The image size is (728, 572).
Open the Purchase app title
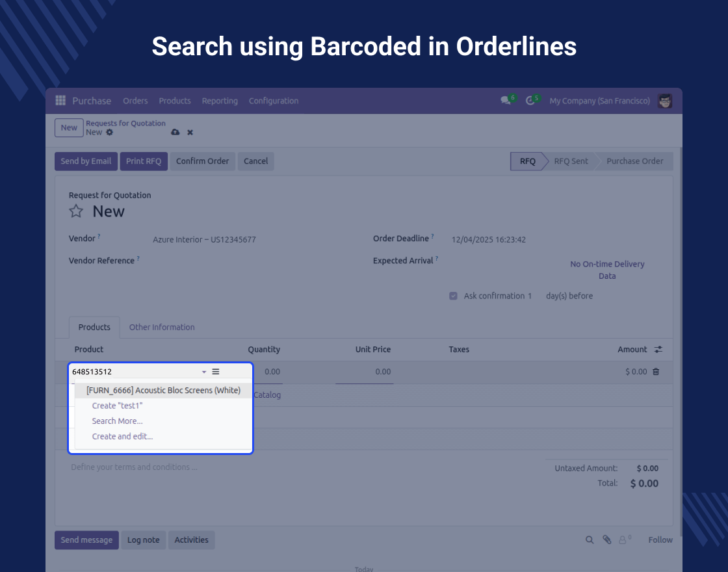(92, 101)
